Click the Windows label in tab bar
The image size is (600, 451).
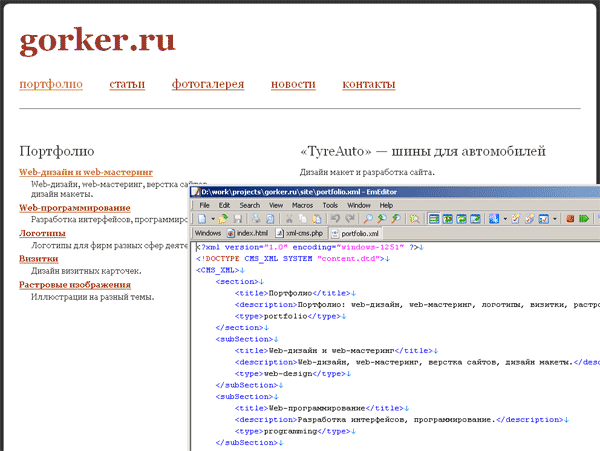coord(208,233)
